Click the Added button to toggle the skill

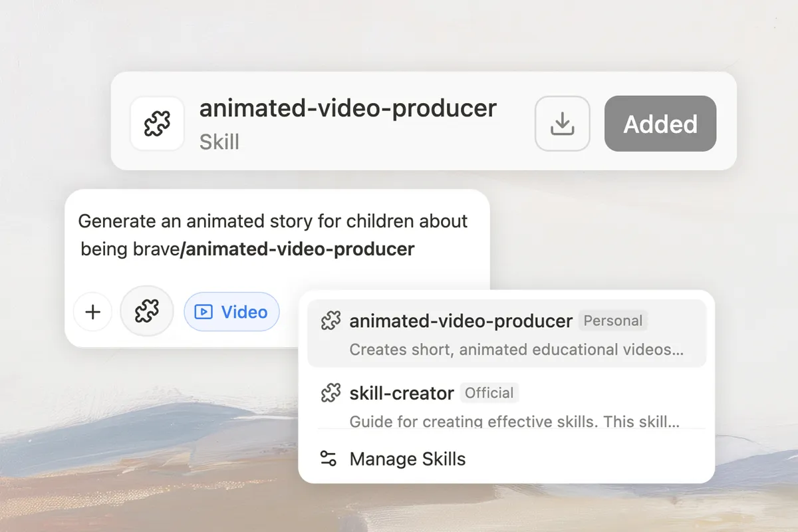coord(660,124)
